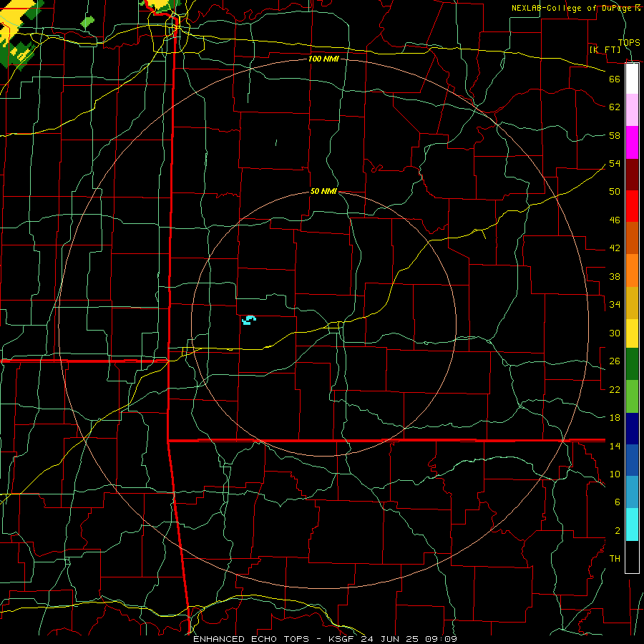Click the [K FT] units label
Screen dimensions: 644x644
(605, 49)
